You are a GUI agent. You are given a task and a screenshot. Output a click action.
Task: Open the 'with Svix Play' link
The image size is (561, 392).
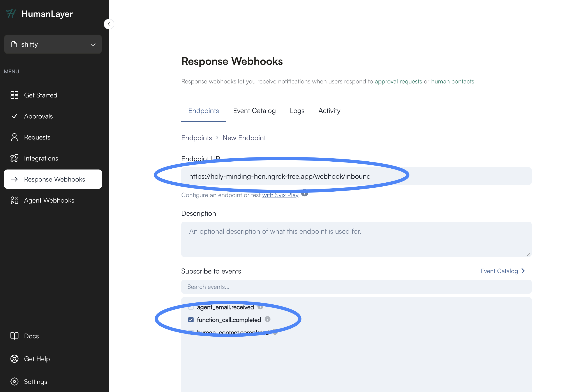point(280,195)
